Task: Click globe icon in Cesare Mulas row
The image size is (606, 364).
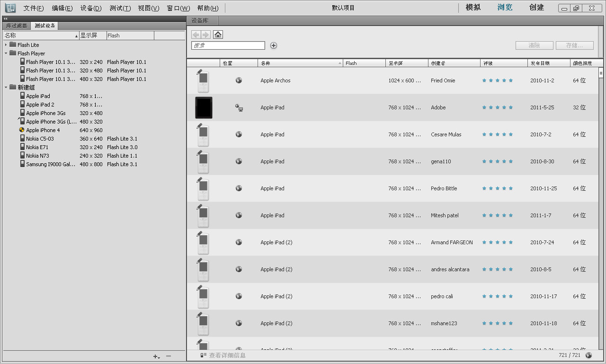Action: click(x=239, y=134)
